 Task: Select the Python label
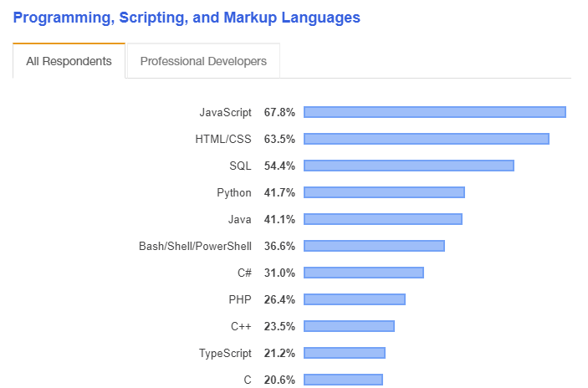[x=234, y=192]
